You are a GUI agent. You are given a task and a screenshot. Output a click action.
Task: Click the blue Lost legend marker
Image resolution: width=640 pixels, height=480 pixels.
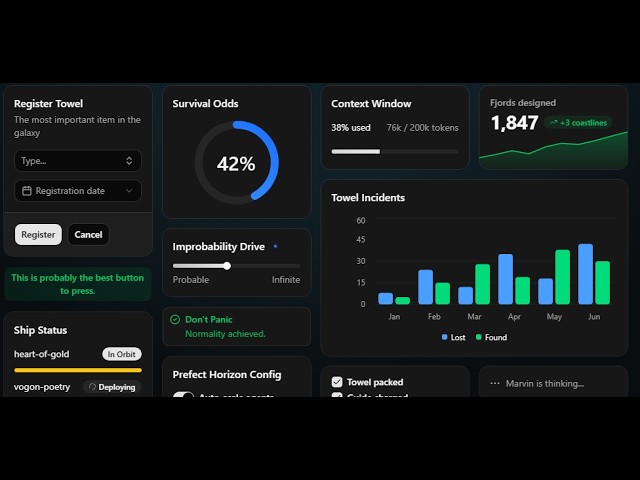click(x=444, y=337)
